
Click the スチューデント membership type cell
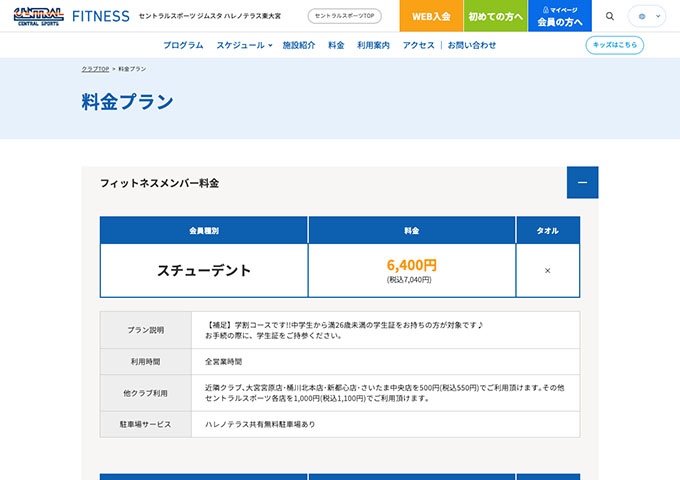[x=204, y=270]
